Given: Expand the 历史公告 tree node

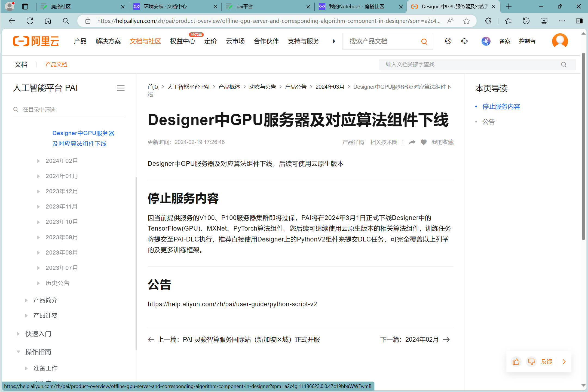Looking at the screenshot, I should 38,283.
